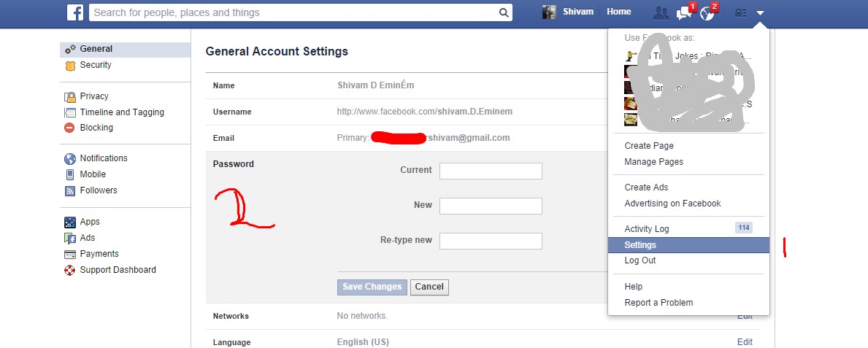Open Payments settings
Image resolution: width=868 pixels, height=348 pixels.
pos(99,254)
